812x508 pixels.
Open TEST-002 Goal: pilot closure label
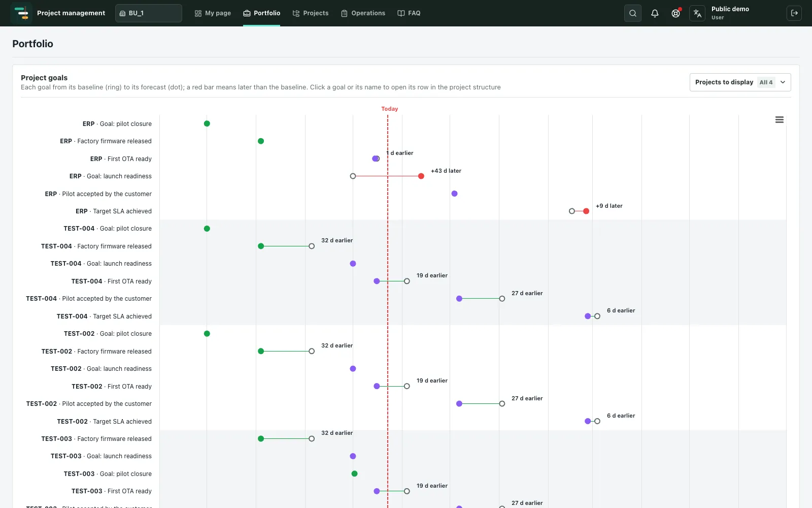point(108,334)
